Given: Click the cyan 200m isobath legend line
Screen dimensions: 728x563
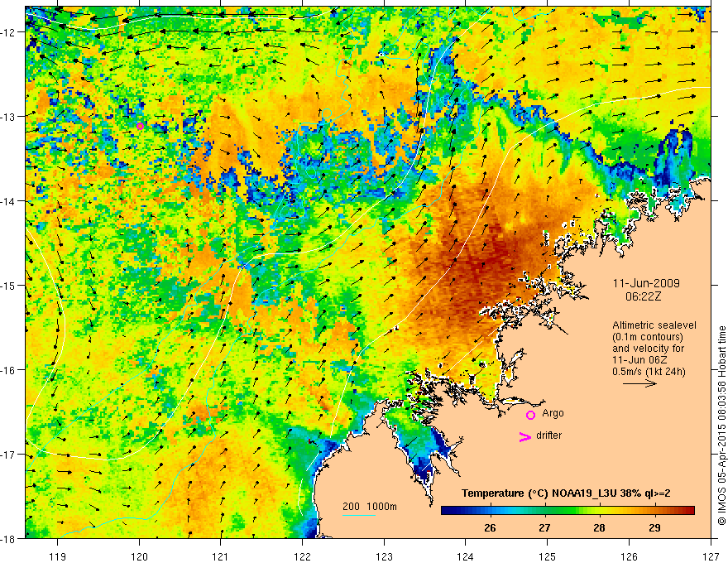Looking at the screenshot, I should tap(359, 515).
